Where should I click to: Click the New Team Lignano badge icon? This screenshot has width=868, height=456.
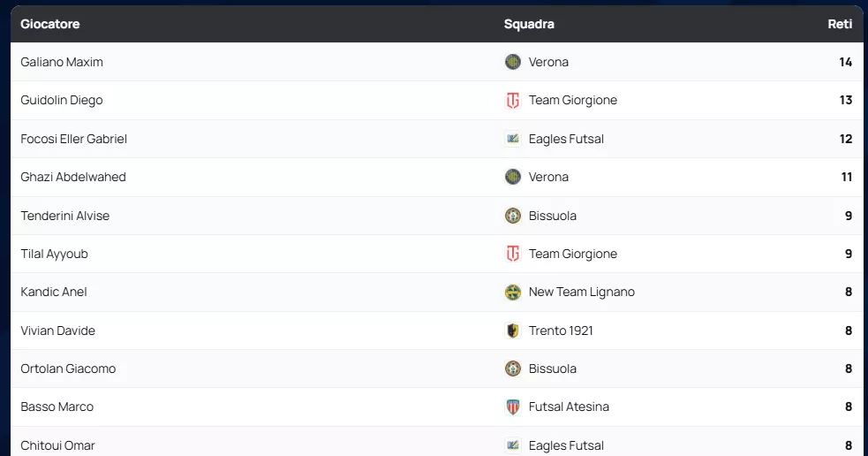point(513,293)
